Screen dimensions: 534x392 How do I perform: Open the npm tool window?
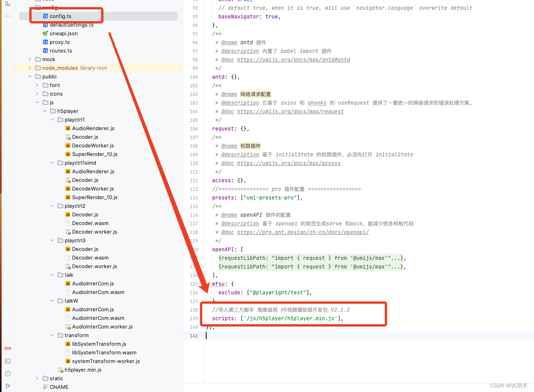(x=7, y=348)
